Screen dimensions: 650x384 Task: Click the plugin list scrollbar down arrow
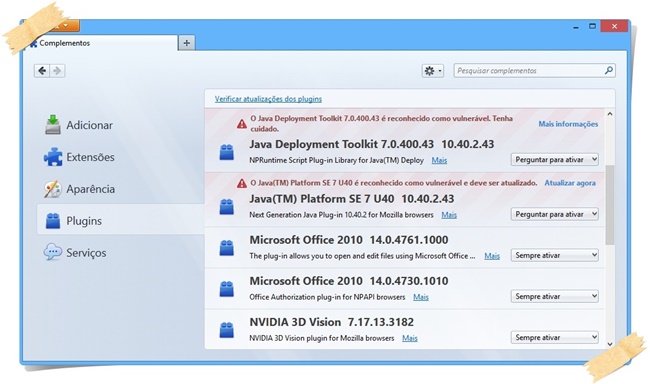pyautogui.click(x=610, y=344)
